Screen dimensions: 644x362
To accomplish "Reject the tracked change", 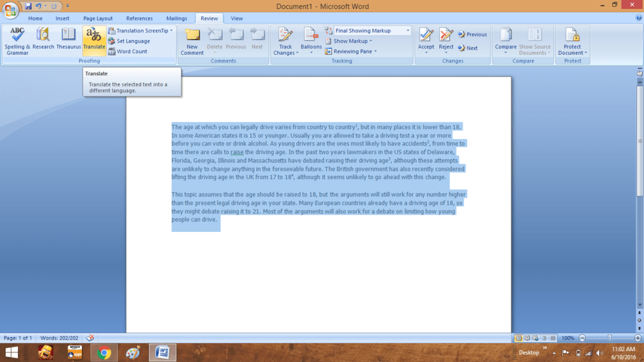I will coord(446,41).
